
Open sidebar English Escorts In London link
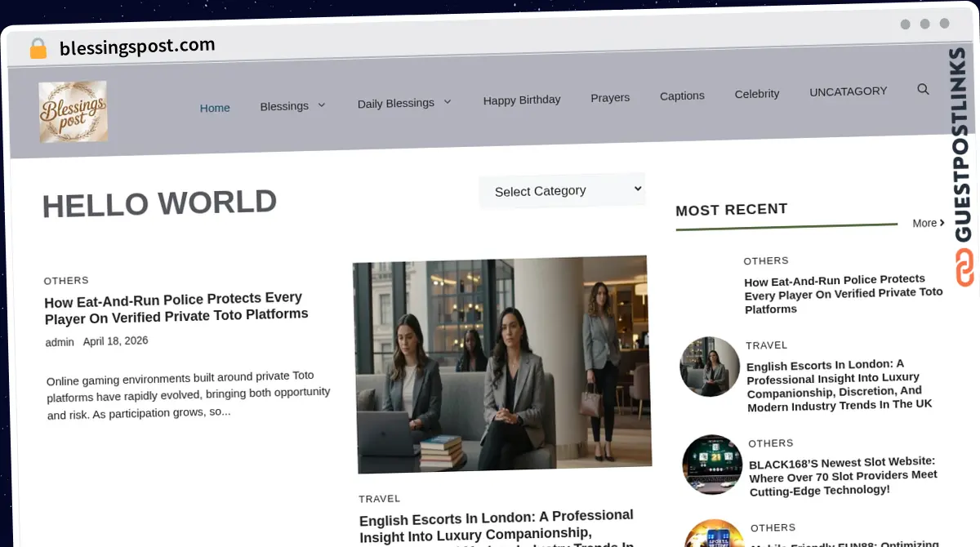coord(839,384)
